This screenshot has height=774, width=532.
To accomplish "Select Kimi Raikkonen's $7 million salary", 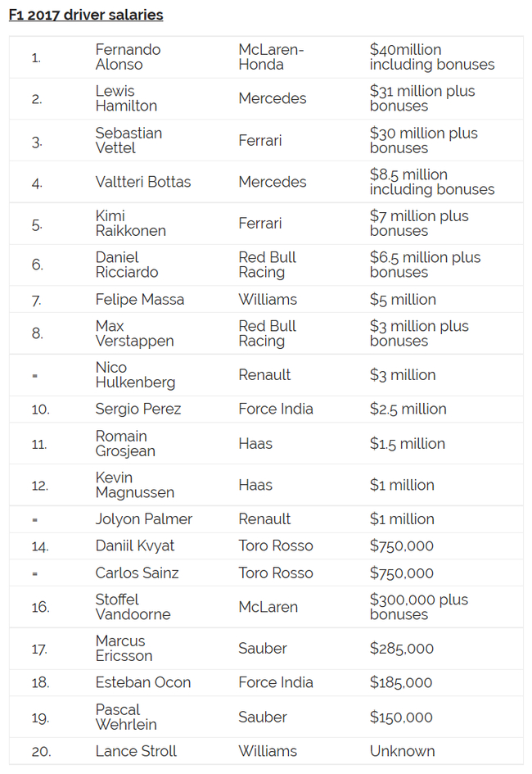I will pos(419,224).
